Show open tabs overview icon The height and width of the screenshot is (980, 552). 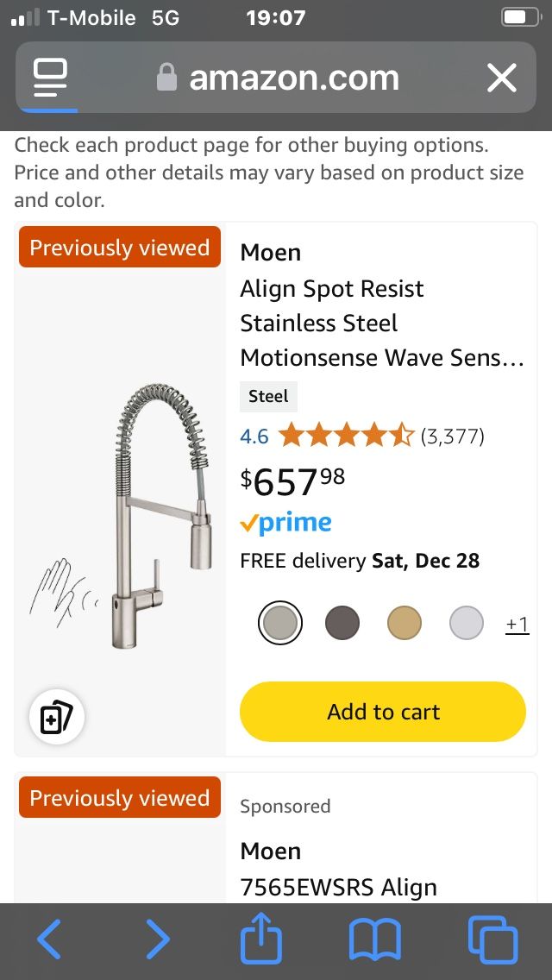coord(492,939)
